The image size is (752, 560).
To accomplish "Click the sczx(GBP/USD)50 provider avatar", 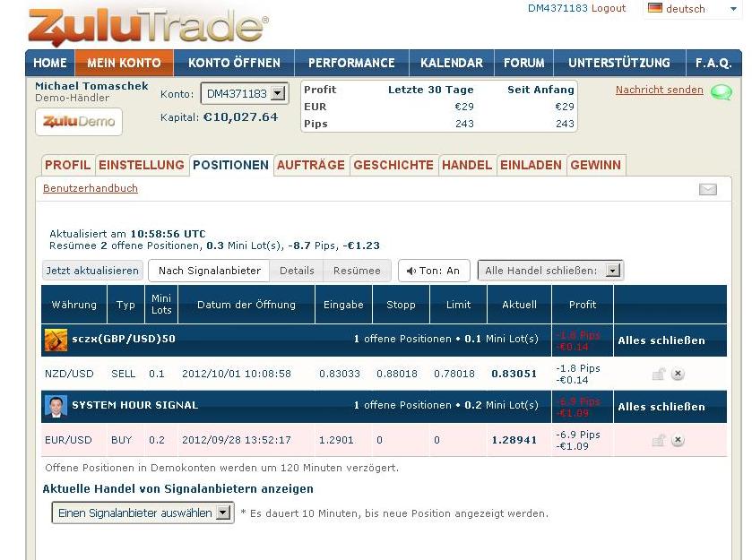I will [56, 340].
